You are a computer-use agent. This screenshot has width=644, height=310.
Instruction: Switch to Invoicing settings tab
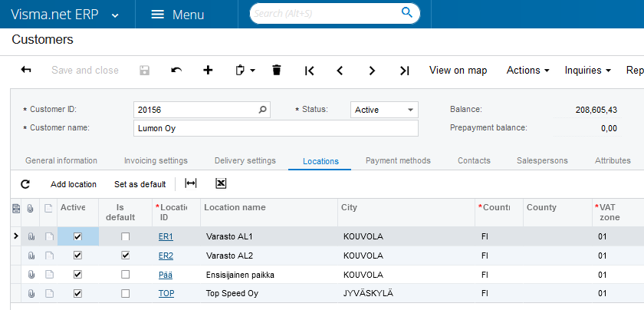click(156, 160)
